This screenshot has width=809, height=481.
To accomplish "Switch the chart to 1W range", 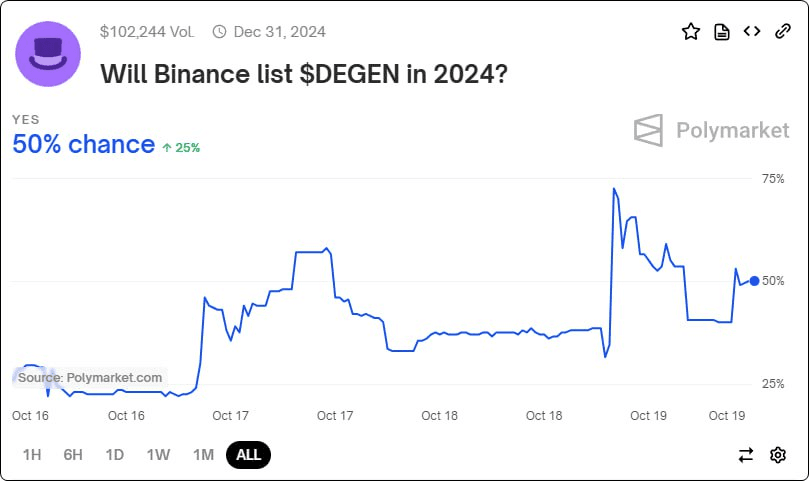I will coord(158,455).
